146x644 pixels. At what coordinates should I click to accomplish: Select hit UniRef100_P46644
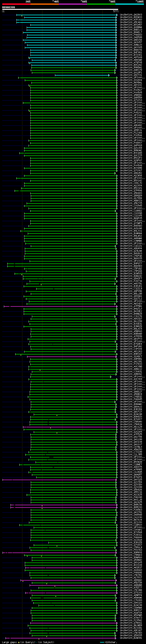coord(131,538)
